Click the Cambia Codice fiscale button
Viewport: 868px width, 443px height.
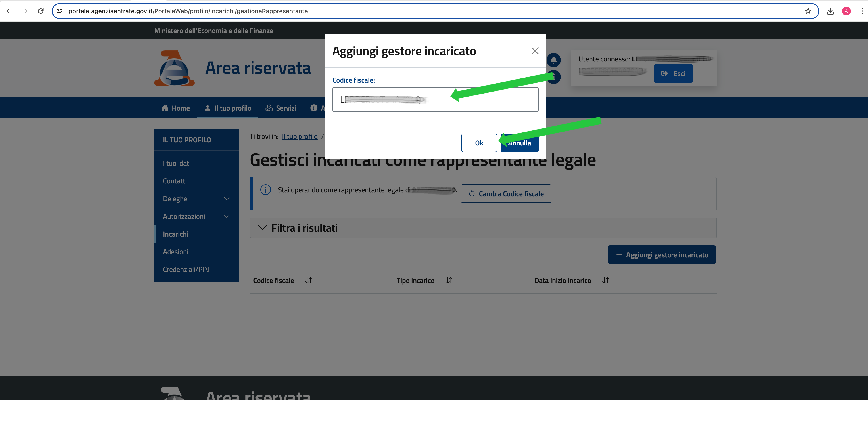506,194
